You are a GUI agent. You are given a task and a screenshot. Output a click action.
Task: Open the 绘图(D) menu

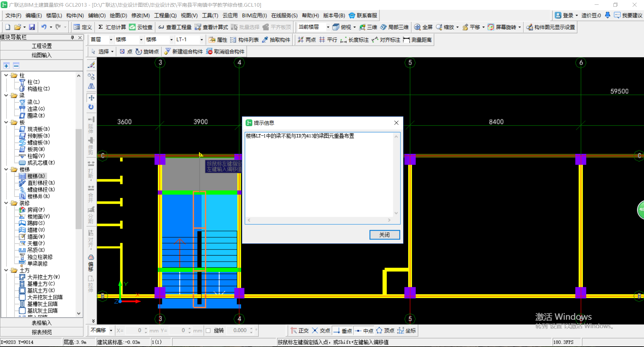click(118, 15)
